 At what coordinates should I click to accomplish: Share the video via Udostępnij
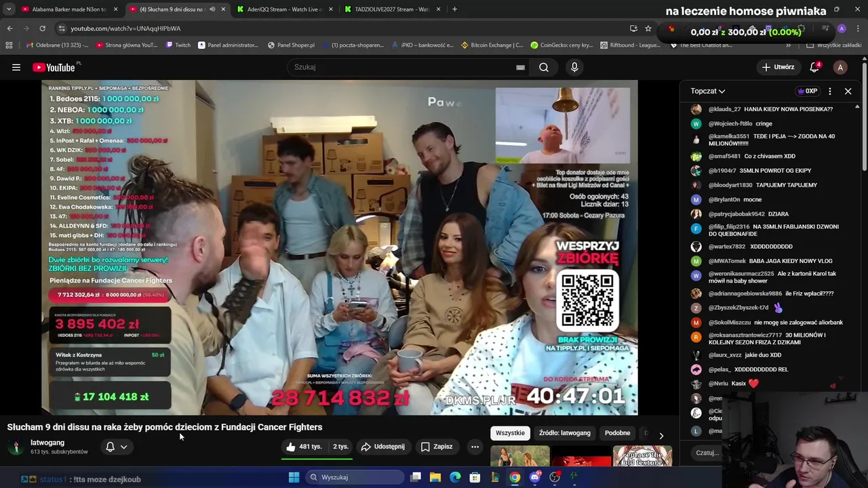(383, 447)
